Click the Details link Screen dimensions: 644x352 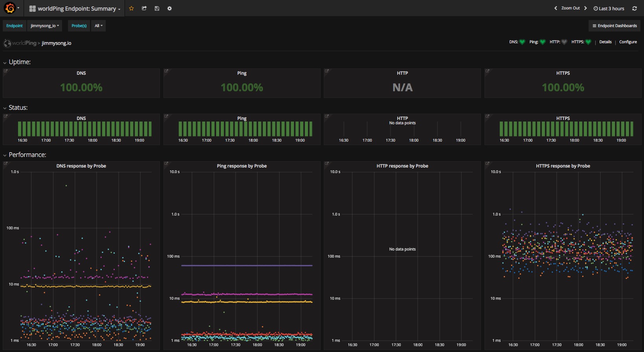(x=605, y=42)
